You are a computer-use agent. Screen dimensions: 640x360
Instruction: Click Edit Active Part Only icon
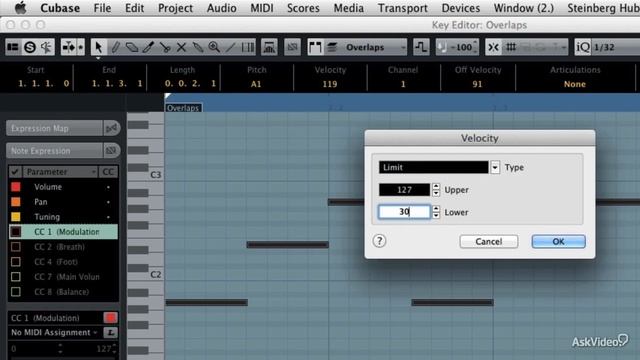click(332, 47)
